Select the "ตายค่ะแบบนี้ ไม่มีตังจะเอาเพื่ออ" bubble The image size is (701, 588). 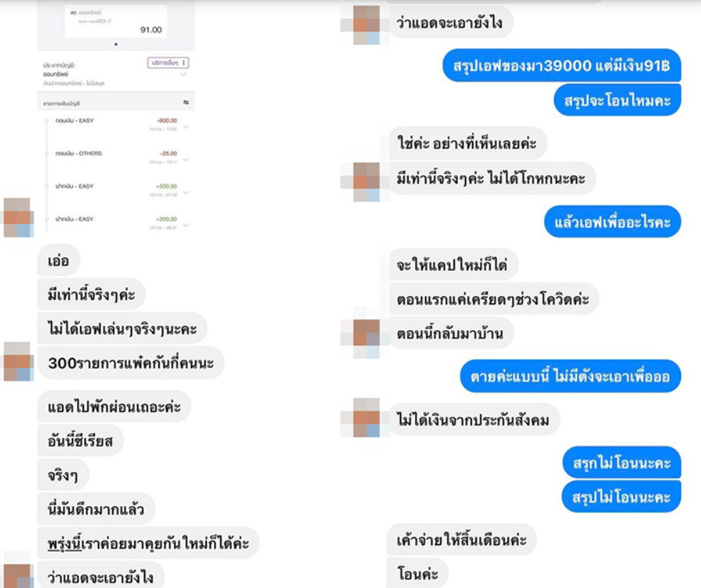point(570,376)
